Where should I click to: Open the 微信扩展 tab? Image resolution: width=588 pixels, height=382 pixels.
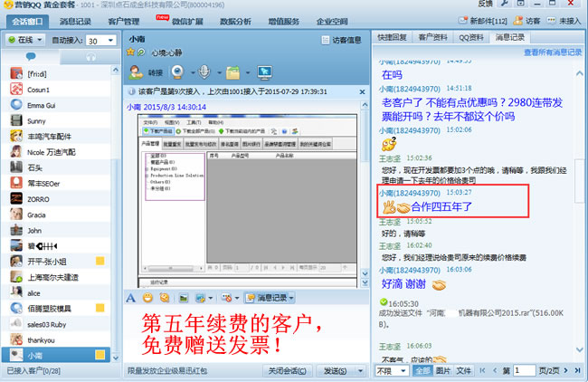pyautogui.click(x=187, y=22)
